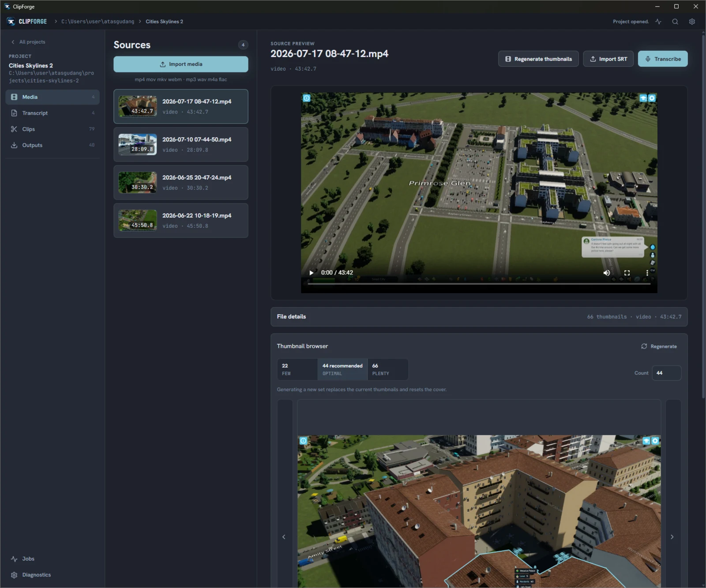Choose the 22 FEW thumbnail preset
The height and width of the screenshot is (588, 706).
297,369
